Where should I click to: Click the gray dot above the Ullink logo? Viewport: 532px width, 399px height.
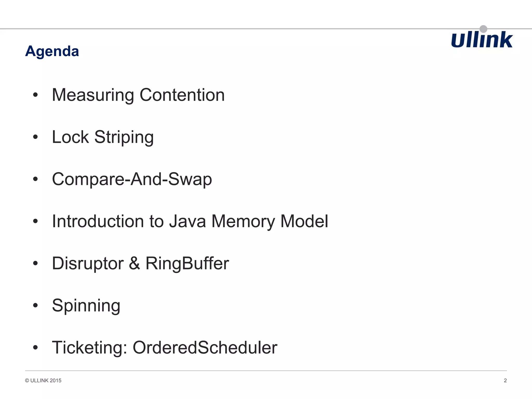pos(483,29)
